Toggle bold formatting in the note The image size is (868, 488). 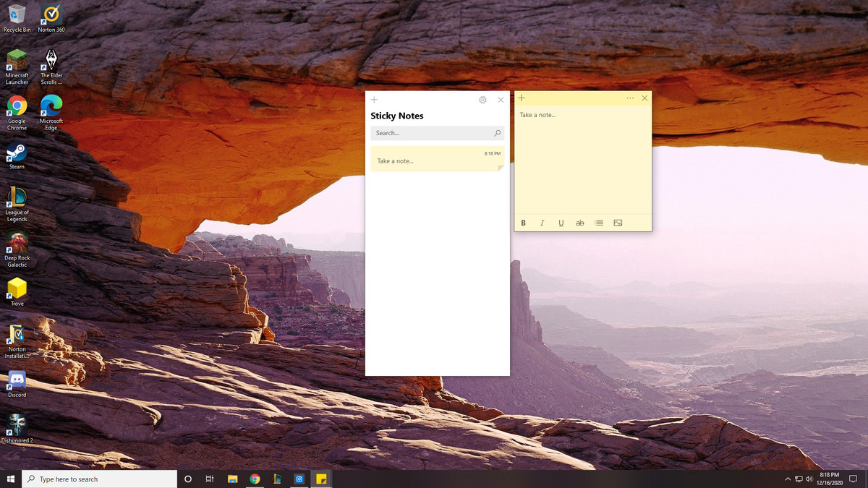pyautogui.click(x=523, y=223)
